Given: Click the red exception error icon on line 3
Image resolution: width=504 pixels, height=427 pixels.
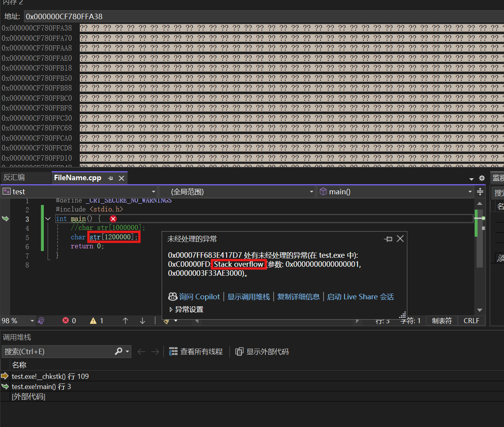Looking at the screenshot, I should coord(113,219).
